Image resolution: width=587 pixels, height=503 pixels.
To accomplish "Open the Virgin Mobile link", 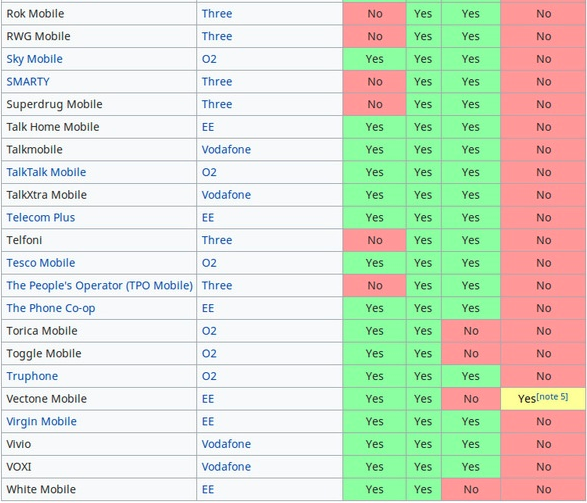I will [x=42, y=421].
